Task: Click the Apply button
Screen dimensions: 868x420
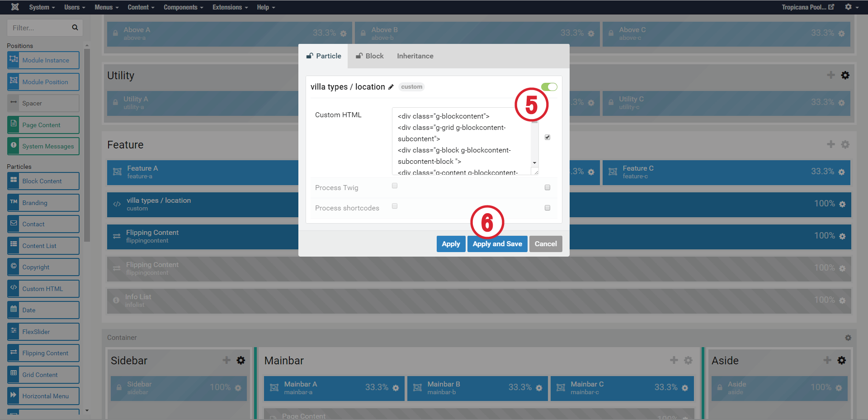Action: (451, 244)
